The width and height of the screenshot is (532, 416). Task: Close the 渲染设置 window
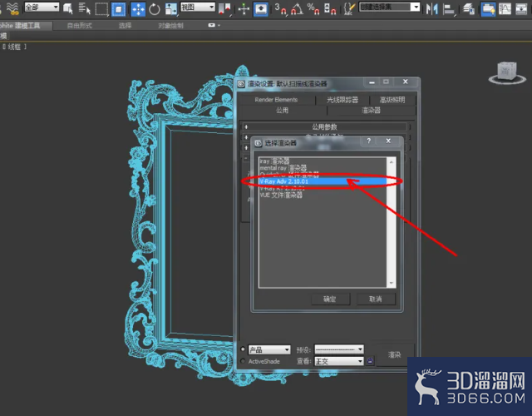405,82
